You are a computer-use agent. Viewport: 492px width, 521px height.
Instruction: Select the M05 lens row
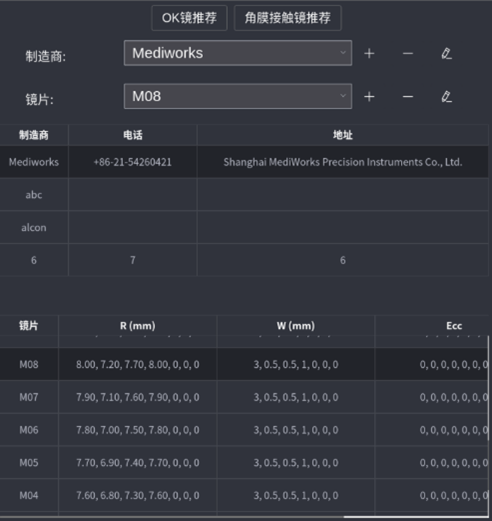(x=243, y=463)
